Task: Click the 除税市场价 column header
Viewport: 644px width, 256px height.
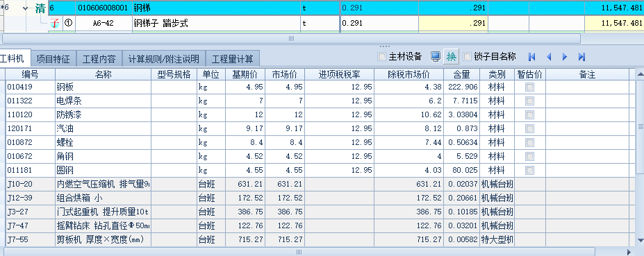Action: click(x=408, y=74)
